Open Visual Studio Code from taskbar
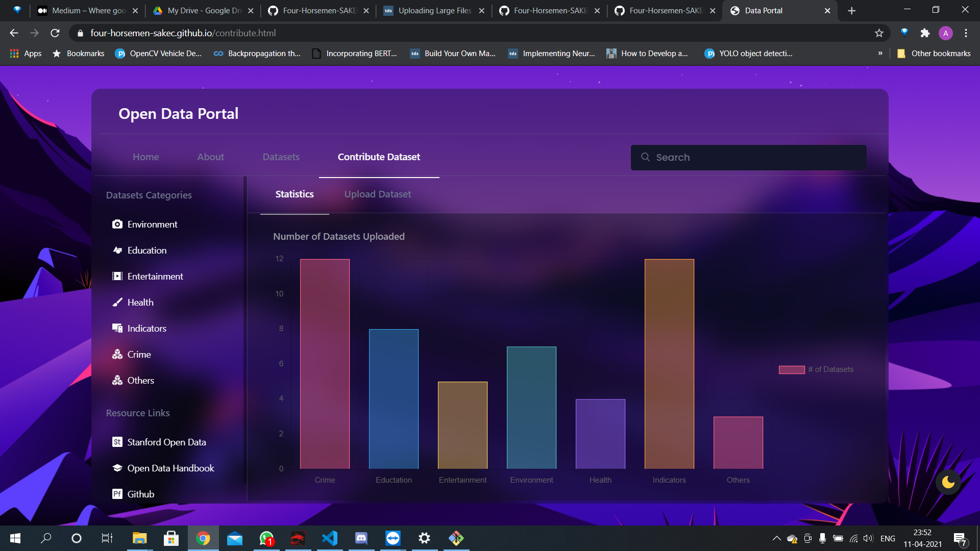 (330, 538)
